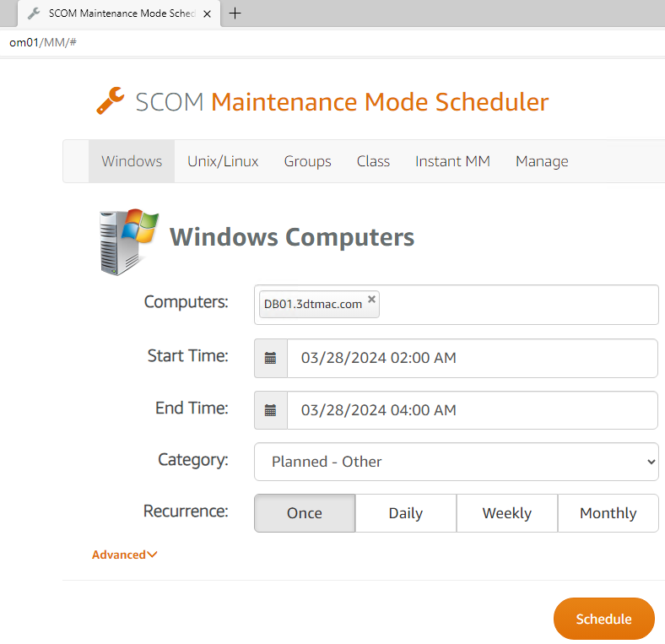Open a new browser tab
Viewport: 665px width, 644px height.
[235, 14]
